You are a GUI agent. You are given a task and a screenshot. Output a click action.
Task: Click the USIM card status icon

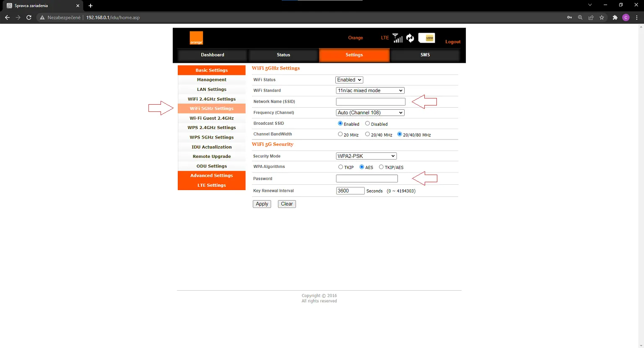click(x=427, y=38)
